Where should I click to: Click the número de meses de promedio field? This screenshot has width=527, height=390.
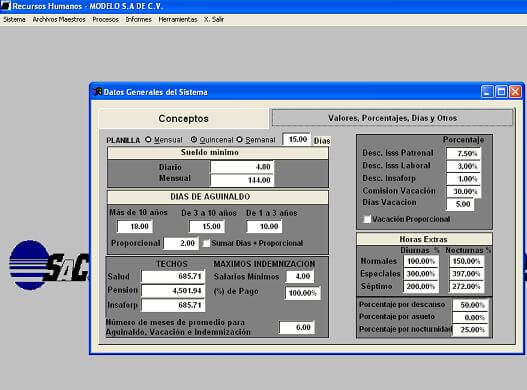click(x=297, y=327)
